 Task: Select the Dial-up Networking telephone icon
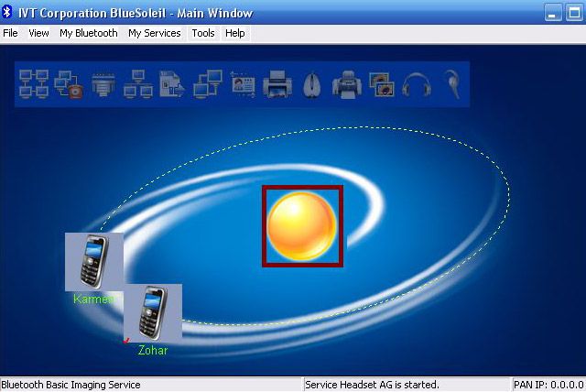coord(69,84)
